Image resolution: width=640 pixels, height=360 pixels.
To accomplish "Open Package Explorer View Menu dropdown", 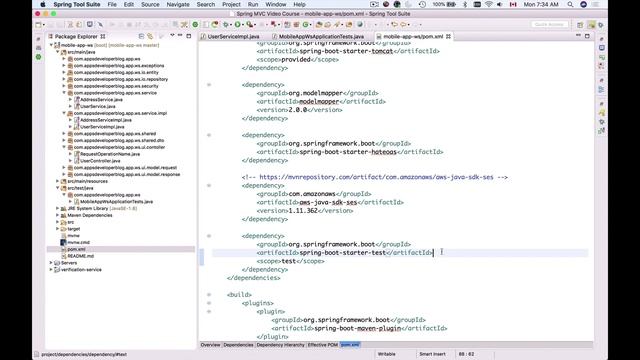I will (x=172, y=36).
